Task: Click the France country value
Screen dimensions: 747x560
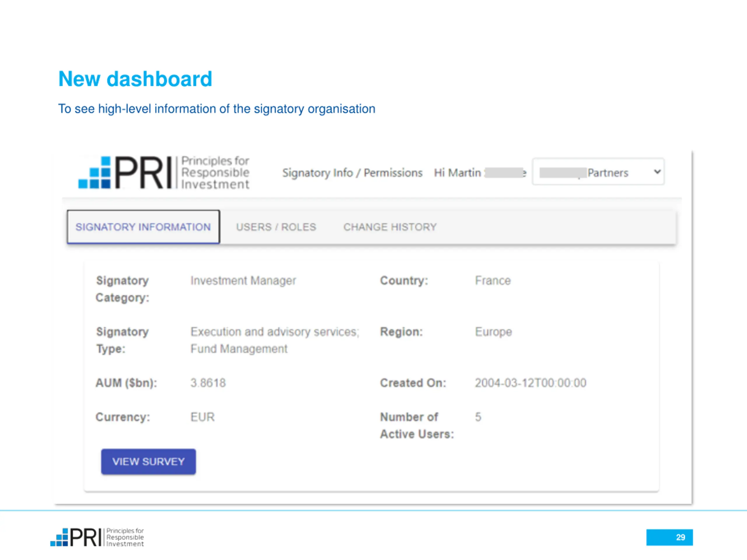Action: click(493, 281)
